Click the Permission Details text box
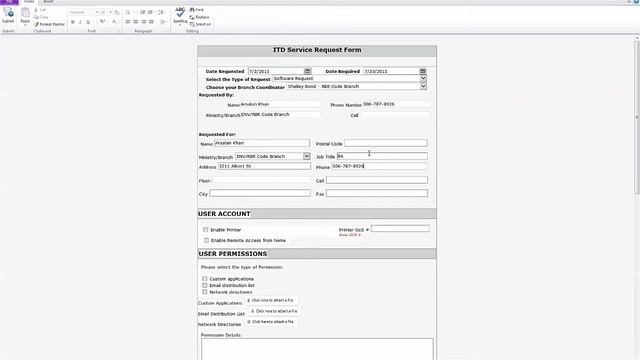Image resolution: width=640 pixels, height=360 pixels. click(x=317, y=349)
